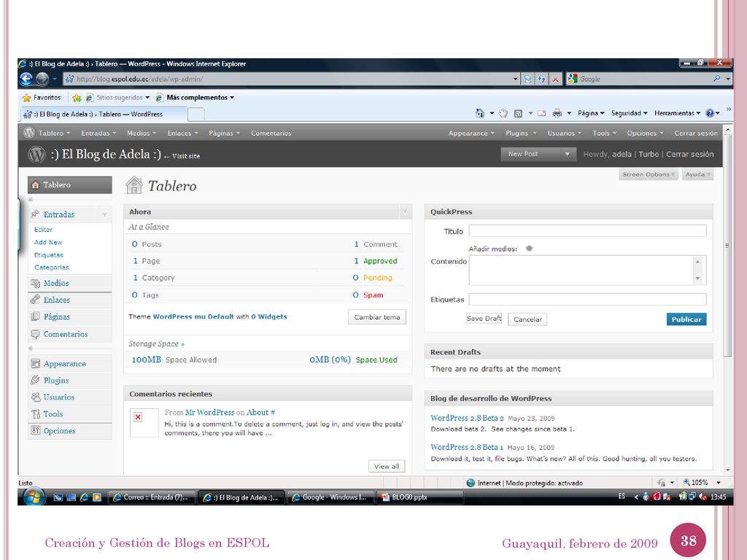Open the Ayuda help tab
This screenshot has height=560, width=747.
coord(698,175)
